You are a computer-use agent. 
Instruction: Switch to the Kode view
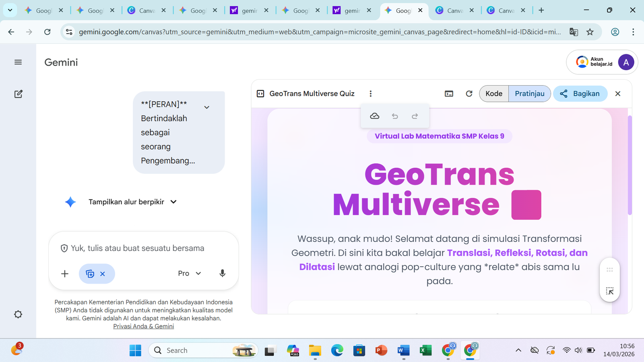494,94
